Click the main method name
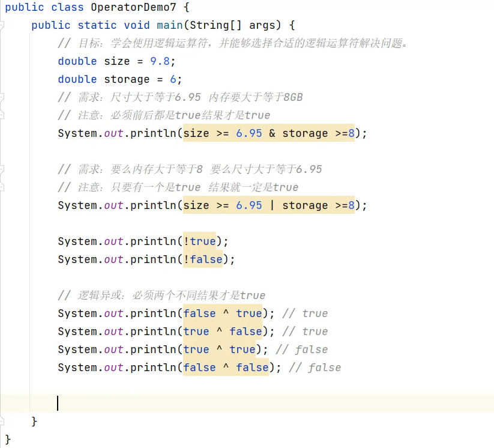 coord(170,25)
